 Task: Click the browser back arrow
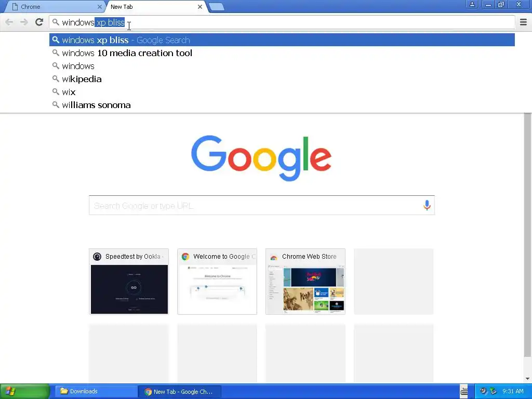[9, 22]
